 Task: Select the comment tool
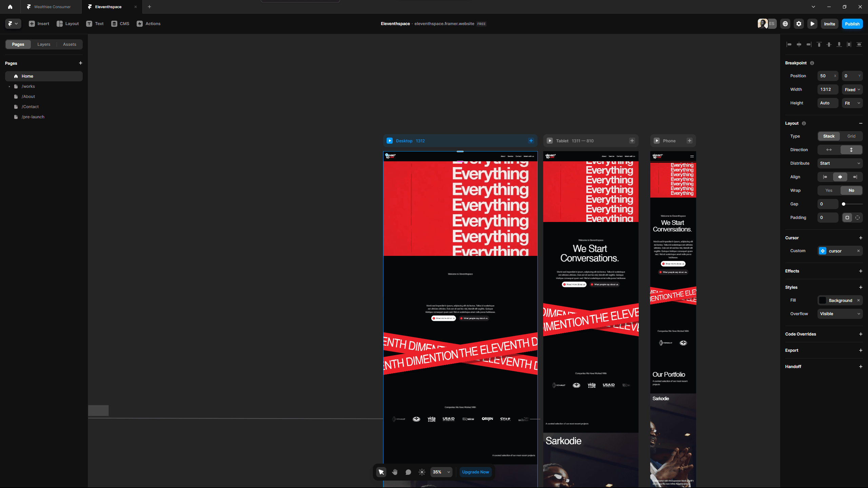[408, 472]
